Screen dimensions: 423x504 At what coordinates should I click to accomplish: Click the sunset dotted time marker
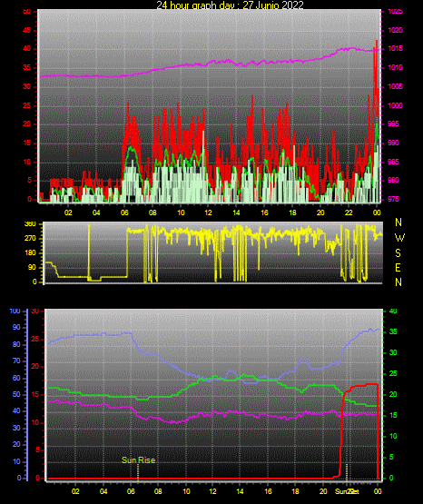[347, 471]
